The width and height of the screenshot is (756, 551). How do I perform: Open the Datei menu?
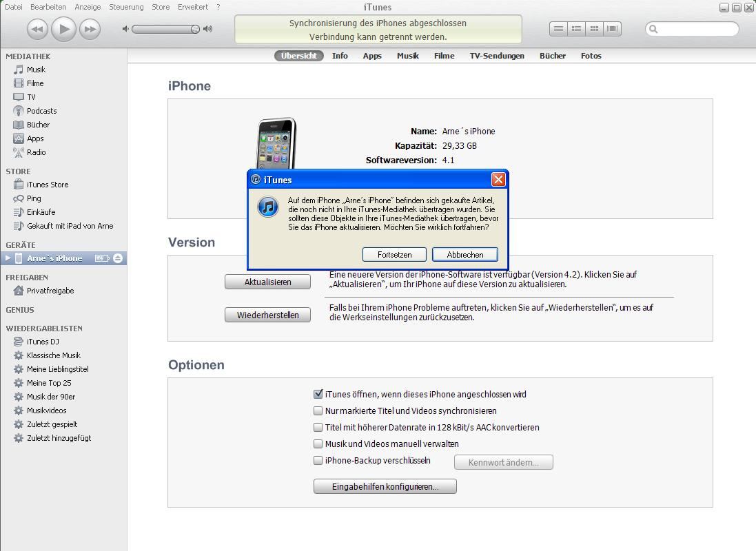coord(14,7)
